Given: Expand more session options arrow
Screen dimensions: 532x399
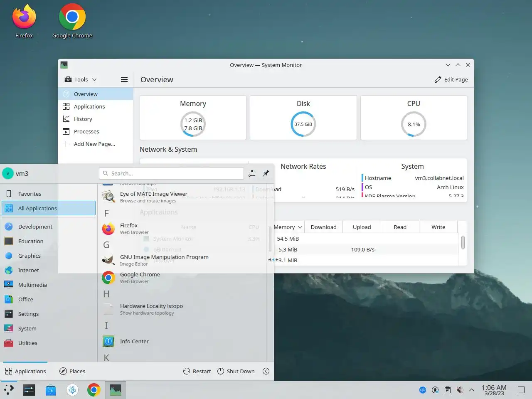Looking at the screenshot, I should point(266,371).
